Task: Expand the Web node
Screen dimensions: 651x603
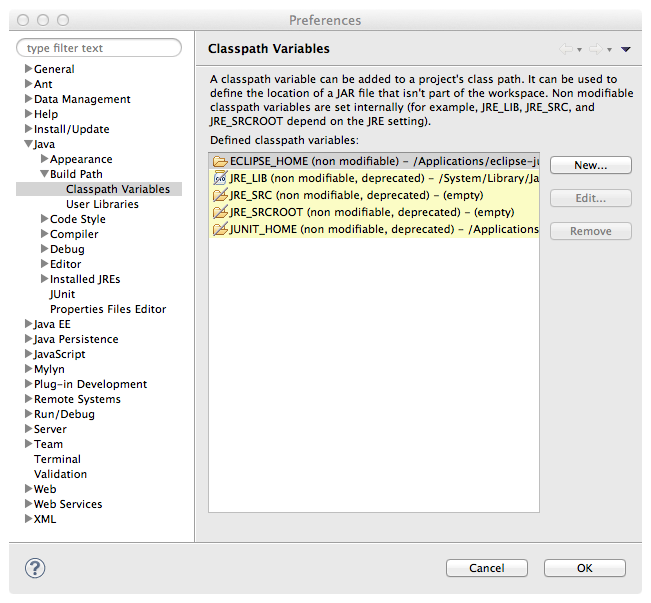Action: [x=28, y=488]
